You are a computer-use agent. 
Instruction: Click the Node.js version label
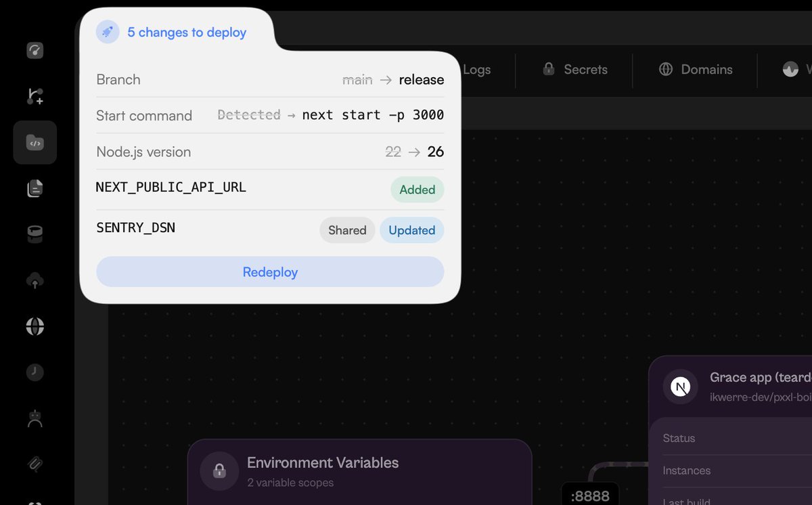click(143, 152)
